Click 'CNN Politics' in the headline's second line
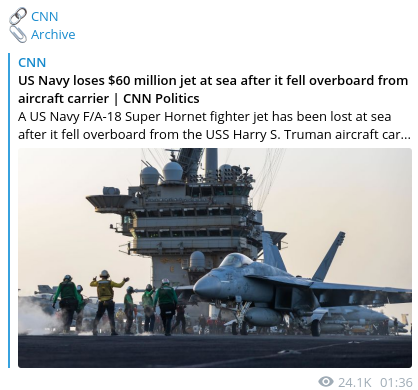 (x=161, y=99)
